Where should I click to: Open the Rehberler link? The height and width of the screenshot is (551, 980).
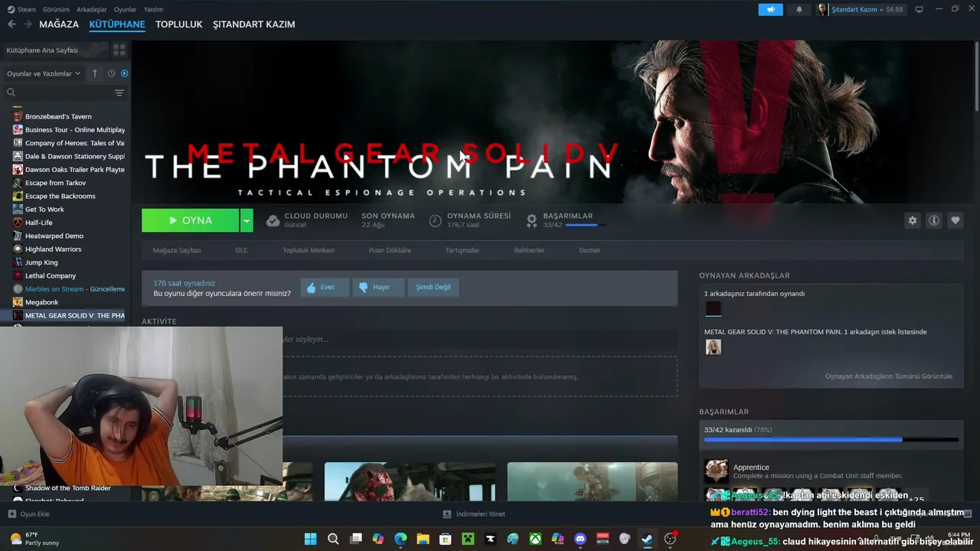pyautogui.click(x=529, y=250)
